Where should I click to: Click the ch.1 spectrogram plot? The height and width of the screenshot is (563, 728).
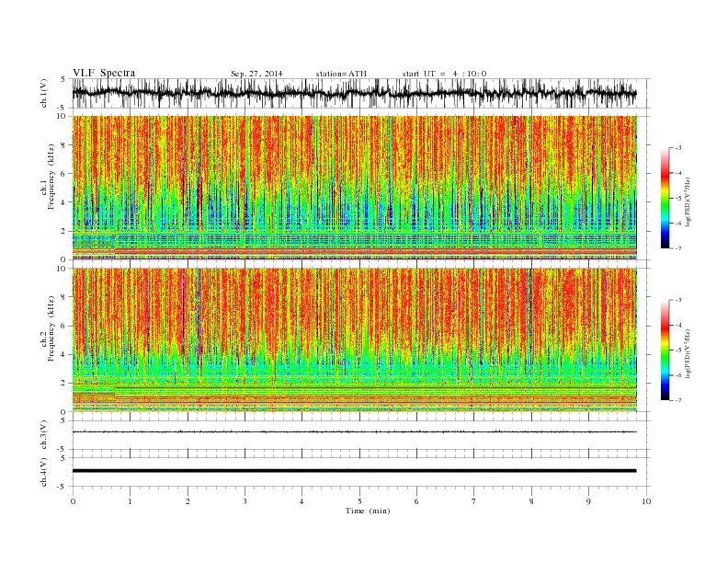[354, 188]
